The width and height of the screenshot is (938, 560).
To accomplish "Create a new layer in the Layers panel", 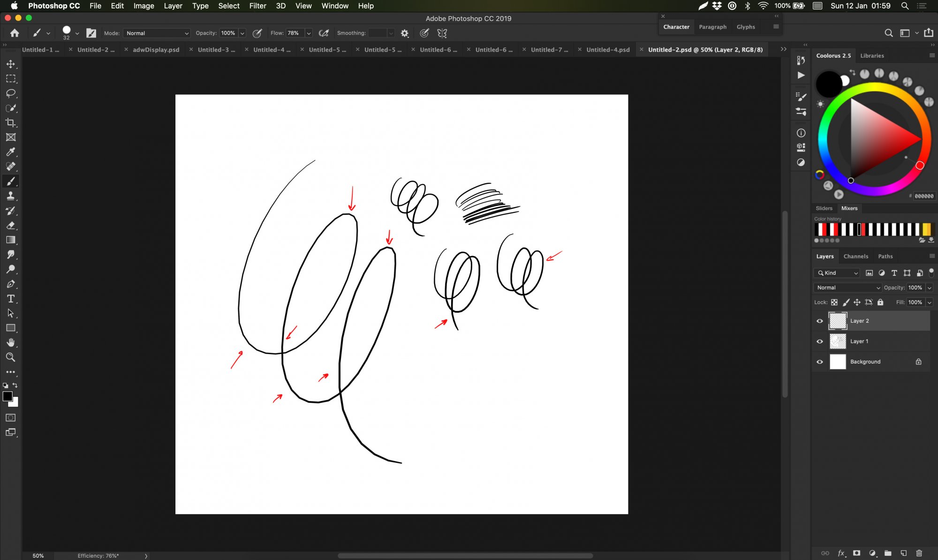I will 903,553.
